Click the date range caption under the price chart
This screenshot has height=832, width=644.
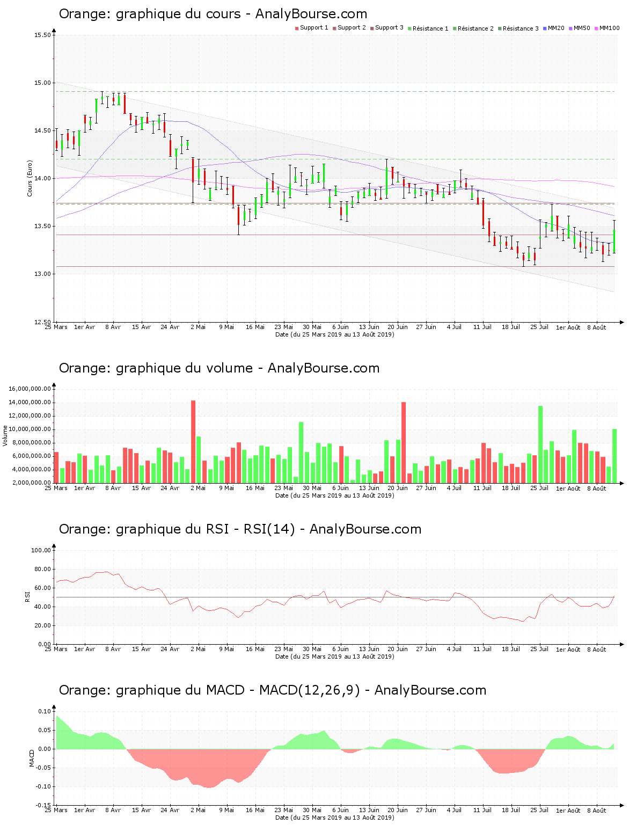tap(335, 334)
